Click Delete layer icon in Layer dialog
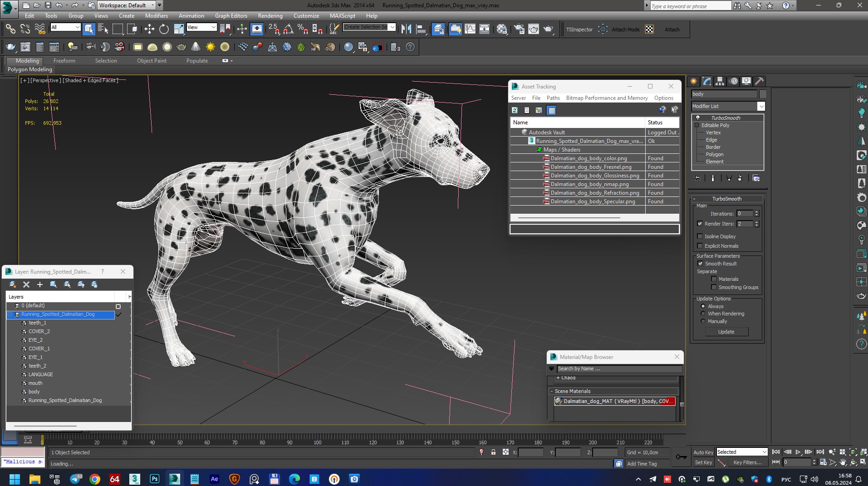Screen dimensions: 868x486 coord(26,285)
